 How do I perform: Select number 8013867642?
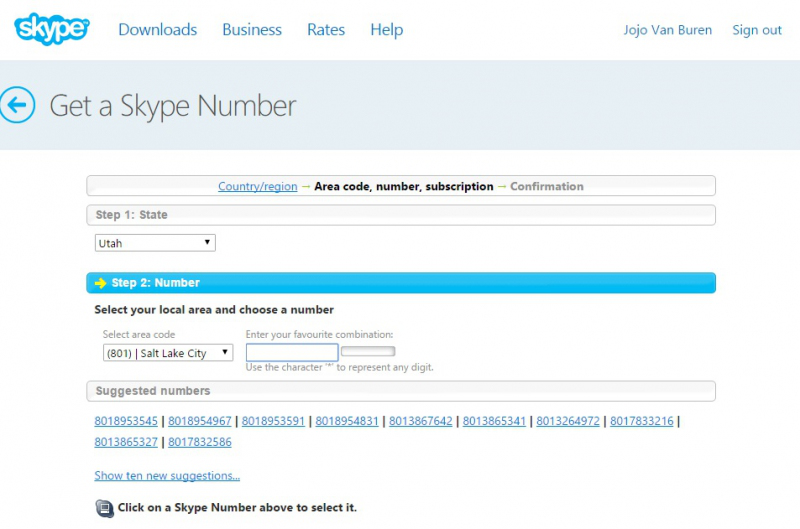421,421
